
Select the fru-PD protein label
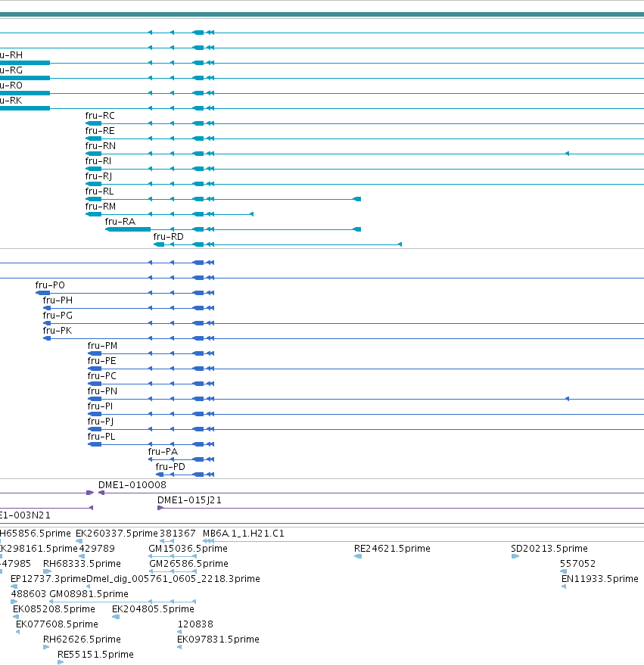[170, 467]
